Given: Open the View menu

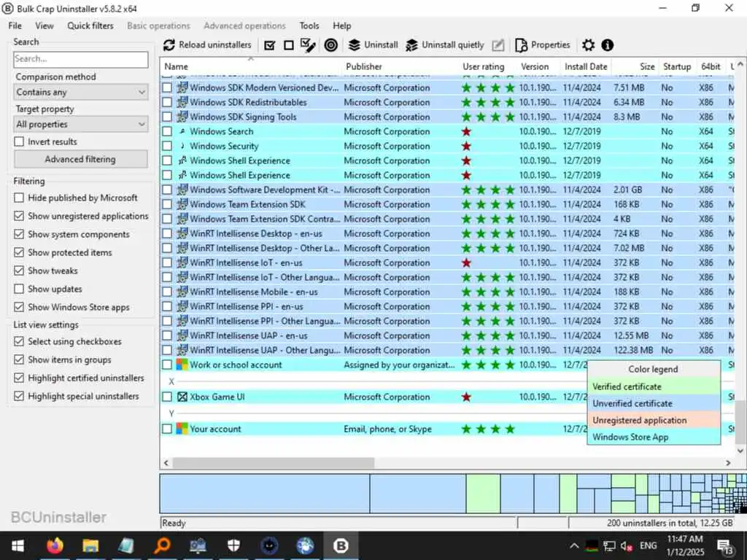Looking at the screenshot, I should click(44, 26).
